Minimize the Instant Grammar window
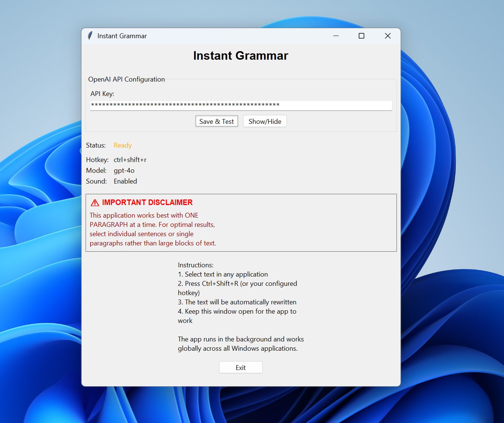504x423 pixels. pyautogui.click(x=336, y=36)
